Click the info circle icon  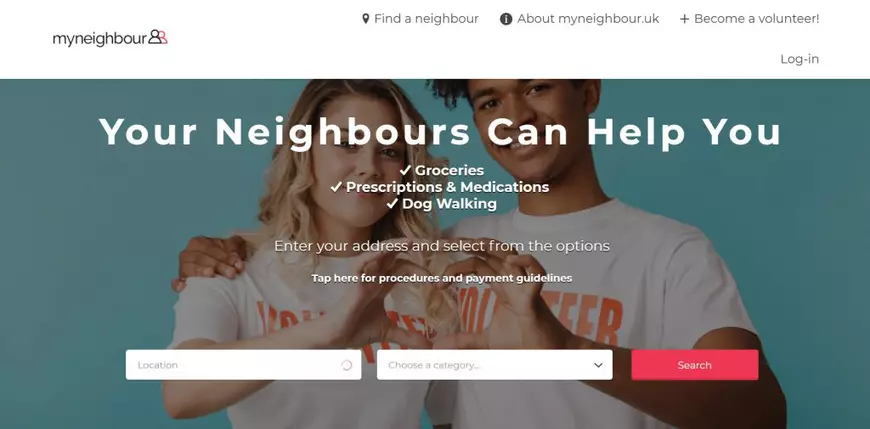pos(506,19)
